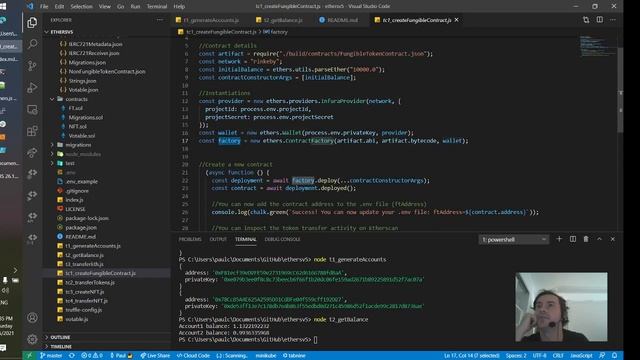Maximize the terminal panel size
Screen dimensions: 640x360
click(599, 239)
